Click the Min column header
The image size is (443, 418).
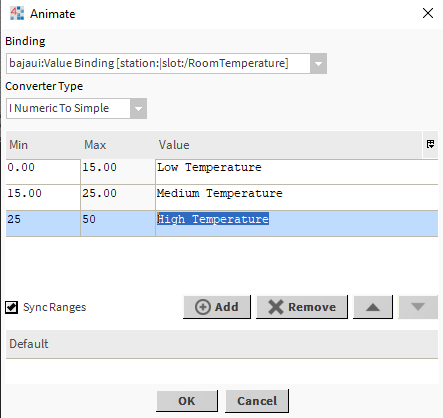coord(43,145)
